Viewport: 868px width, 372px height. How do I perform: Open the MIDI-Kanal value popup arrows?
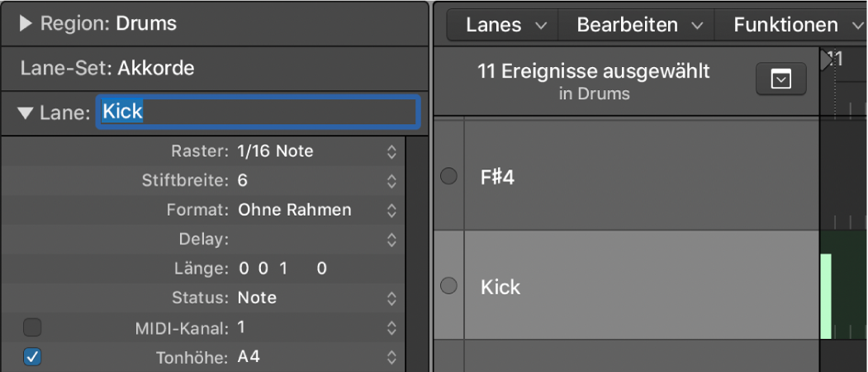coord(391,328)
